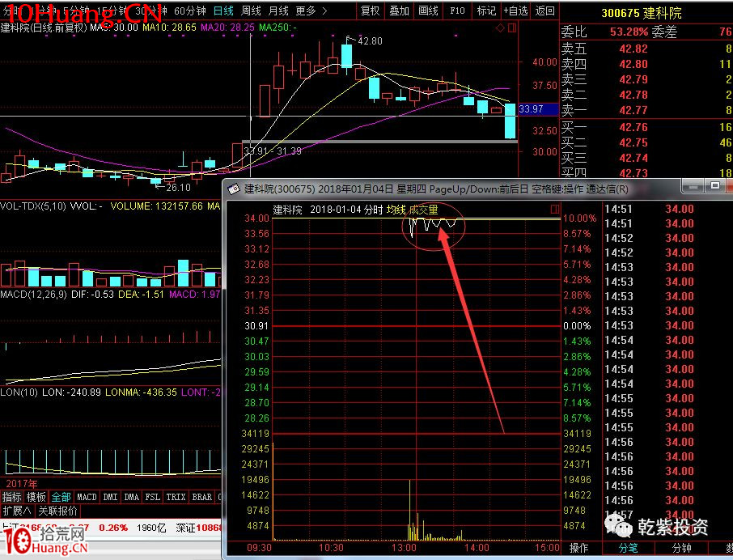733x560 pixels.
Task: Click the 卖五 price 42.82
Action: click(633, 49)
